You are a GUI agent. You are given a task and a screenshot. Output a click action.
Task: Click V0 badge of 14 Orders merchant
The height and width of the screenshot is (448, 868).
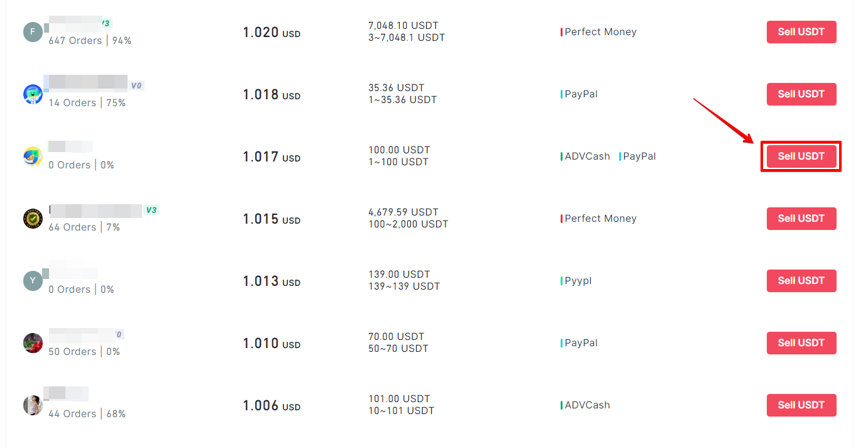pos(136,85)
